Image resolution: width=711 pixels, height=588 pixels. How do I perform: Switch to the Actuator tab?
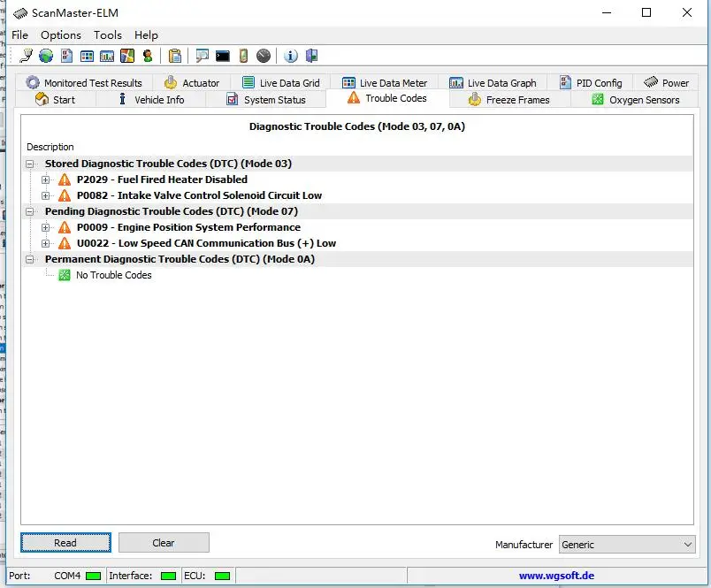tap(192, 82)
